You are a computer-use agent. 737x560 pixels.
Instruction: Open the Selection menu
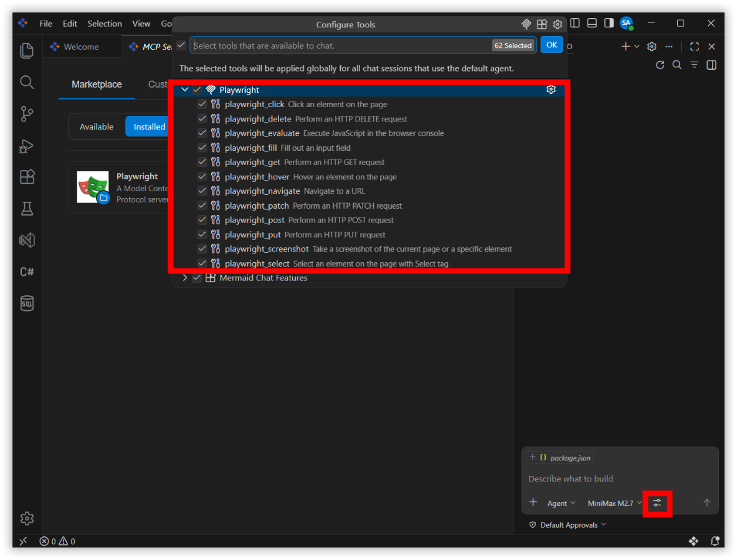click(x=104, y=24)
